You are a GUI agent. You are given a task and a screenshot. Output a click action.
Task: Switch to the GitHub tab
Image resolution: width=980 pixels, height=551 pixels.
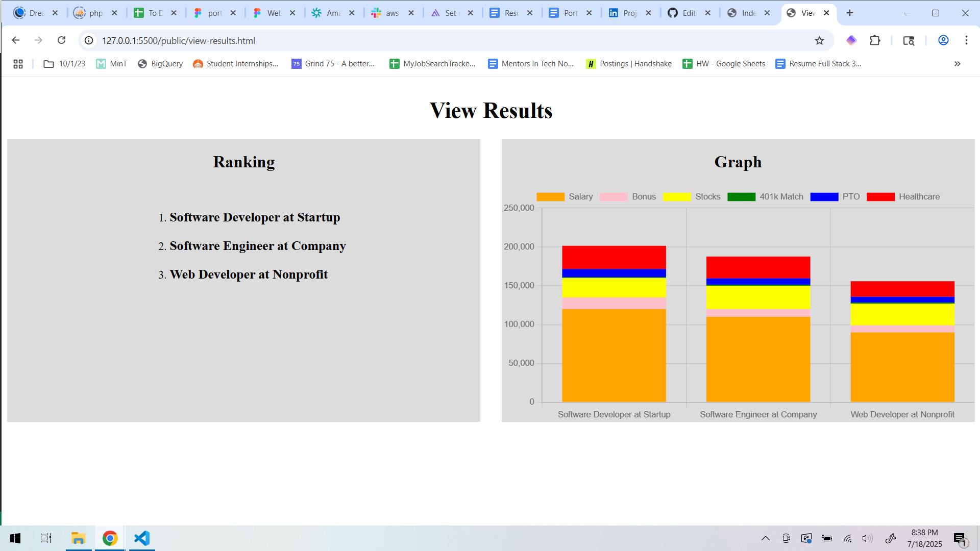[683, 13]
